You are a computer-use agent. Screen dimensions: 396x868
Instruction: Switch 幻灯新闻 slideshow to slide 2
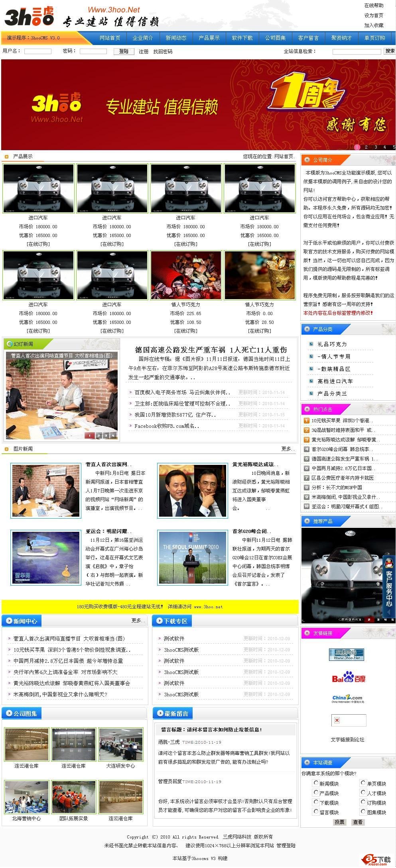pyautogui.click(x=98, y=435)
